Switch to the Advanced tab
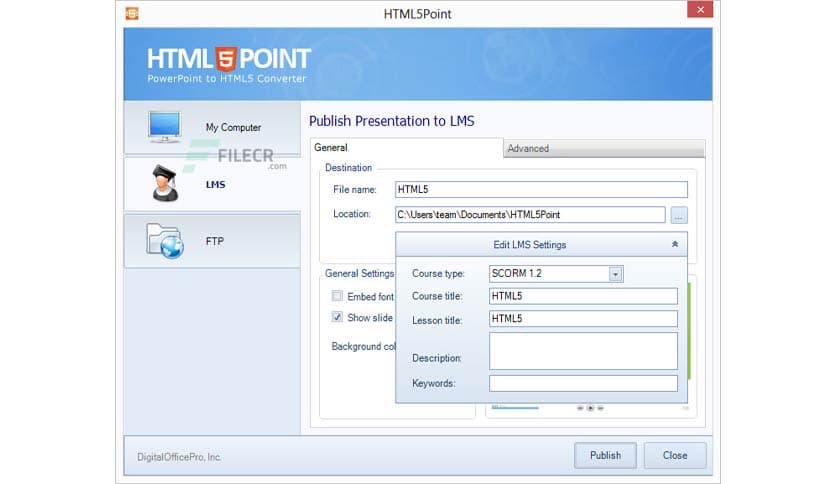The width and height of the screenshot is (836, 484). pyautogui.click(x=604, y=149)
